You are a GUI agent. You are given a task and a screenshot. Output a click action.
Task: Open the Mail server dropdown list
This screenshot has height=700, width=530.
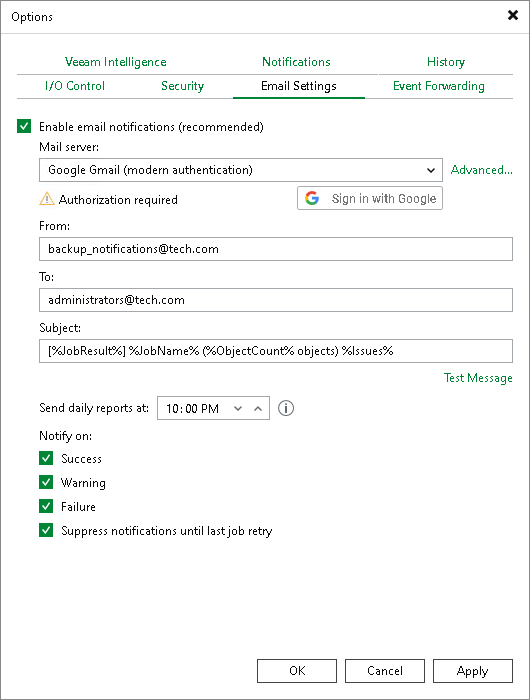tap(241, 170)
